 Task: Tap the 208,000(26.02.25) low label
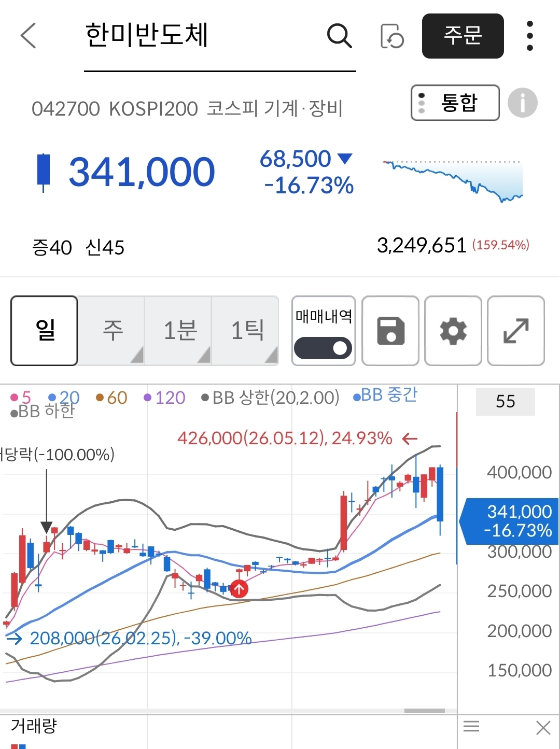(x=141, y=638)
